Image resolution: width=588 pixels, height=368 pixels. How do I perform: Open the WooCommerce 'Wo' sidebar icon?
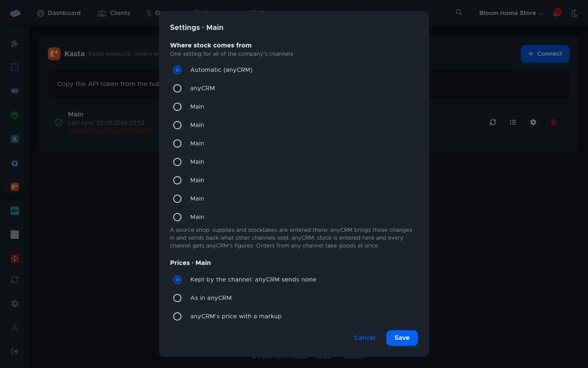tap(15, 91)
